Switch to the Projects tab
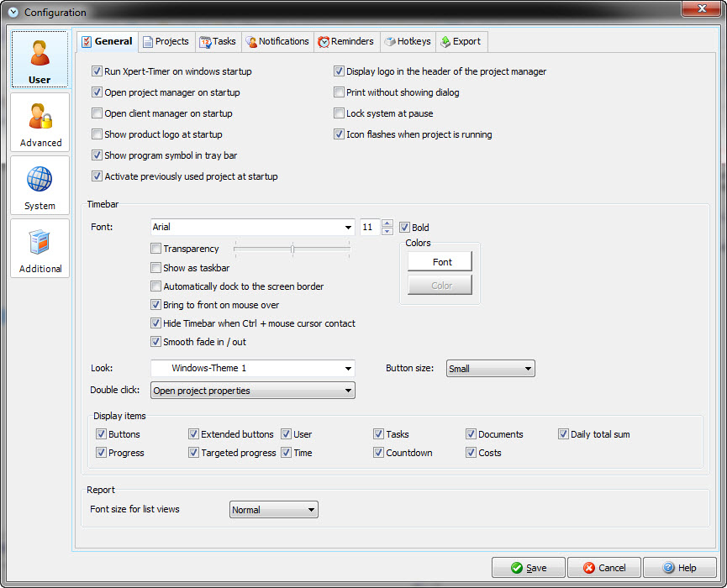 [166, 42]
